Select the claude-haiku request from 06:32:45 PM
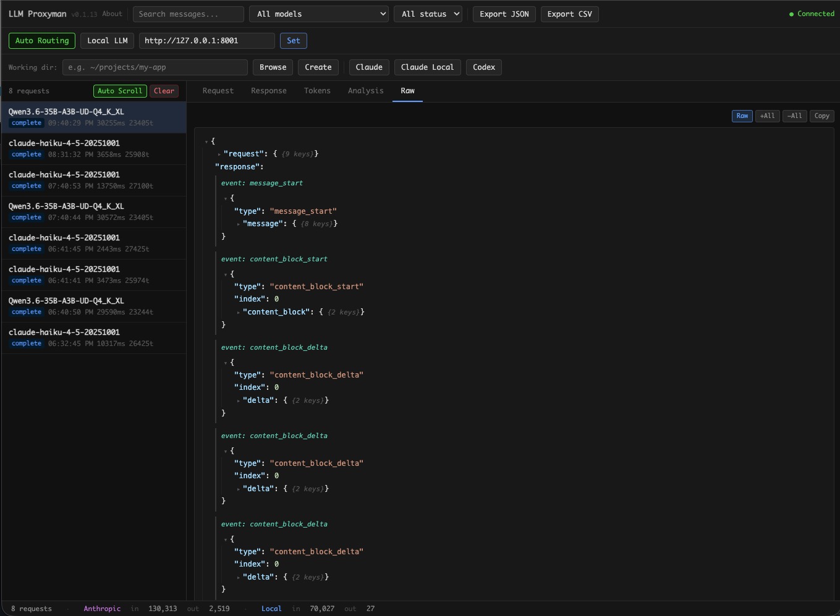This screenshot has width=840, height=616. pos(93,338)
